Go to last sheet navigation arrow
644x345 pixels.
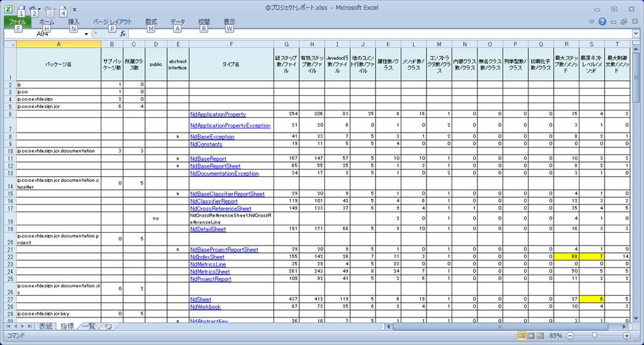[29, 327]
